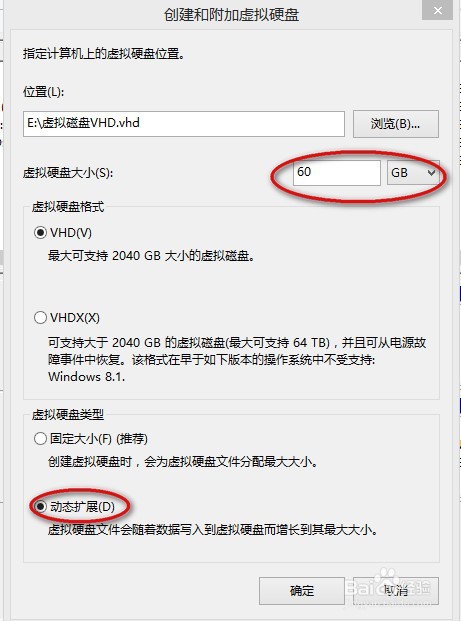Choose the 动态扩展(D) radio option

click(x=40, y=506)
